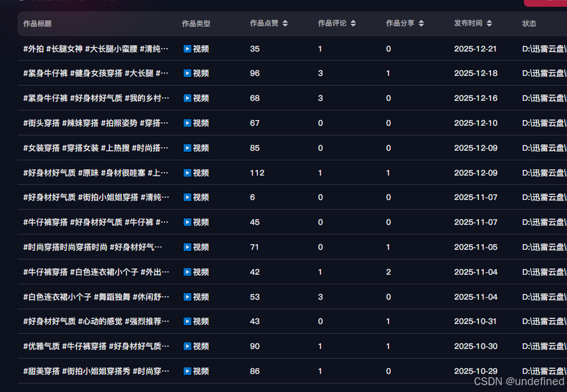
Task: Sort by 作品评论 column arrows
Action: tap(353, 23)
